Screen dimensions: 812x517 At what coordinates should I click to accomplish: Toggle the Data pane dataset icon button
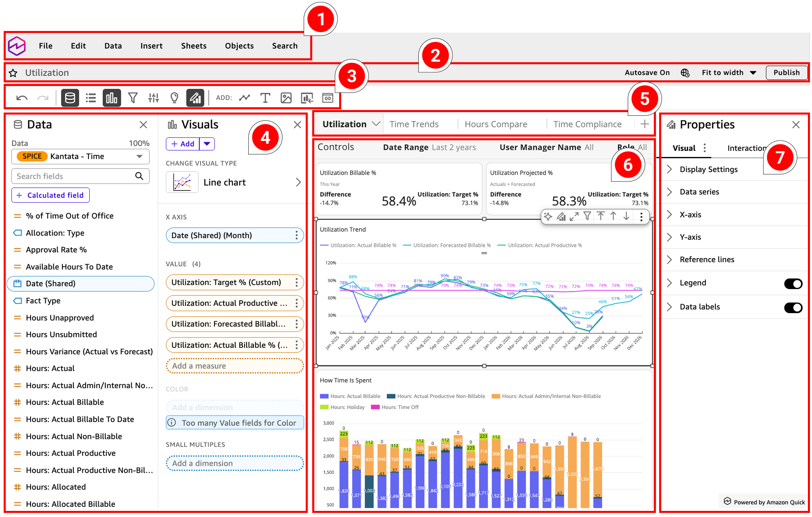(70, 98)
